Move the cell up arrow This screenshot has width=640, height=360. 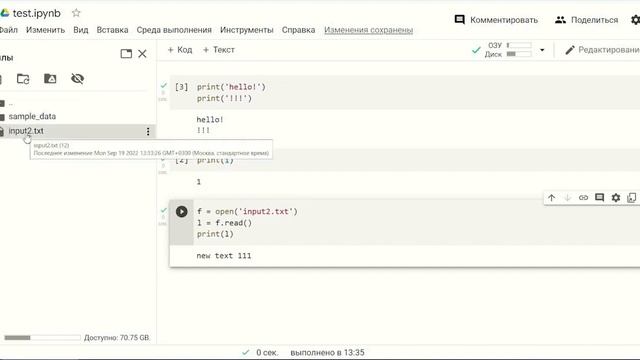click(551, 198)
